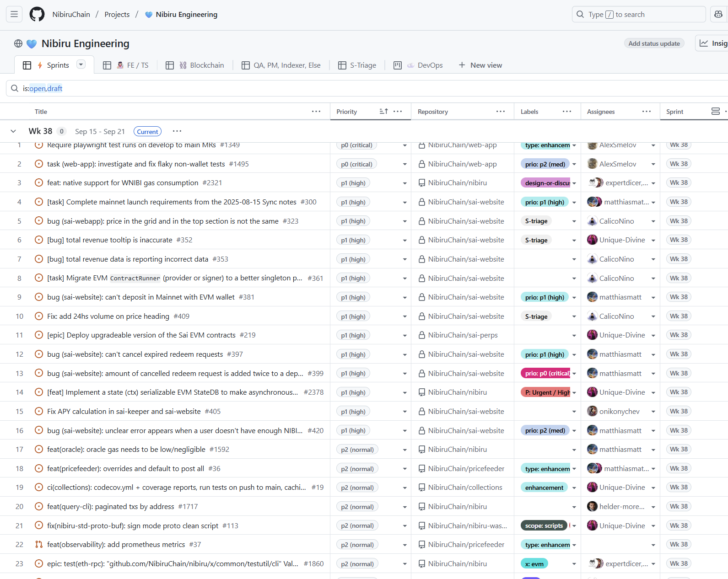Open Sprints view options dropdown
728x579 pixels.
pos(81,64)
